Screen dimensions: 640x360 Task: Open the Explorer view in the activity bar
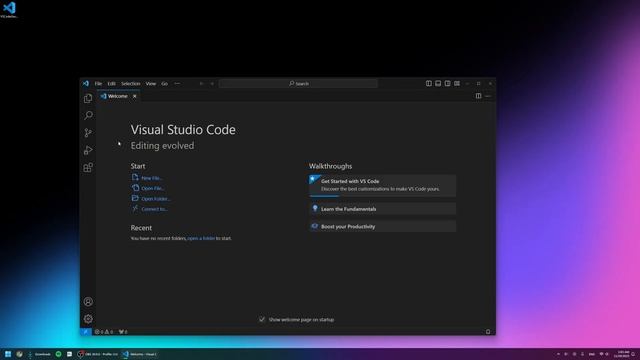click(x=88, y=98)
